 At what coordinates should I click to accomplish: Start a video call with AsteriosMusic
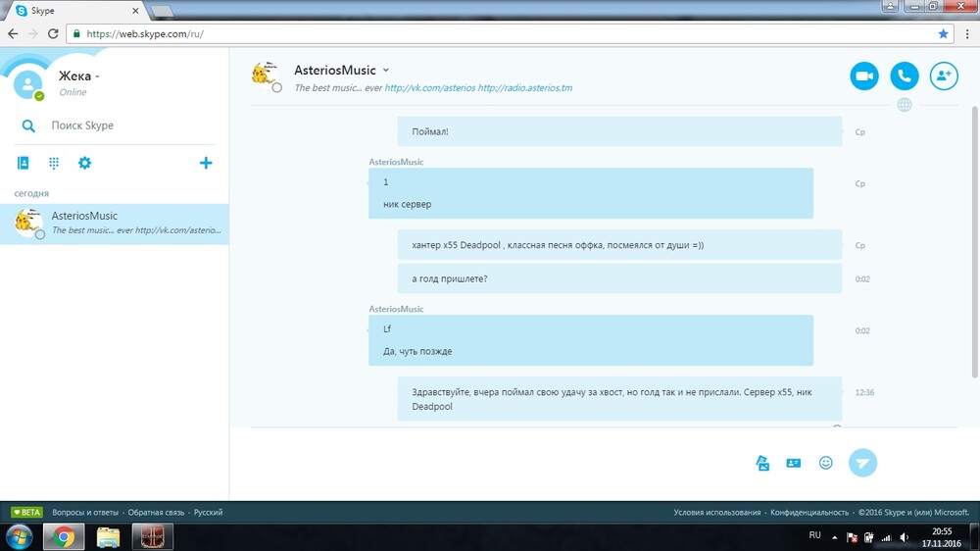coord(864,76)
